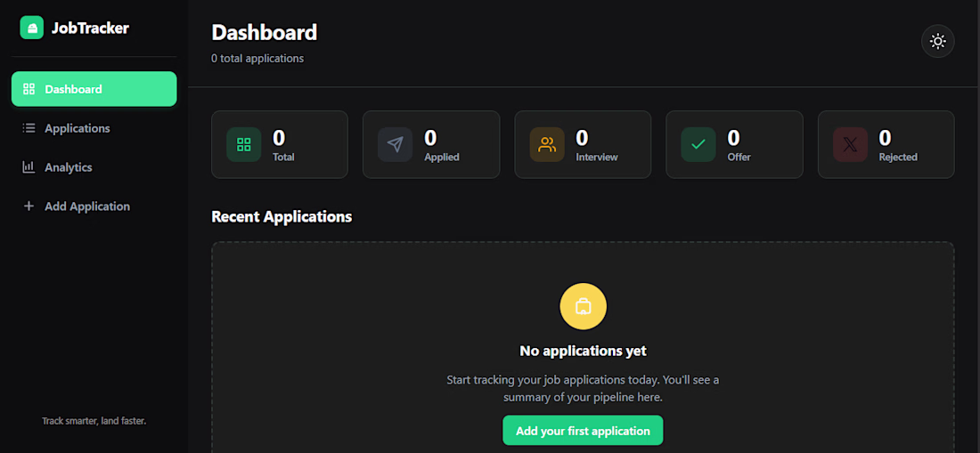Click the Rejected count label
Viewport: 980px width, 453px height.
click(x=898, y=158)
